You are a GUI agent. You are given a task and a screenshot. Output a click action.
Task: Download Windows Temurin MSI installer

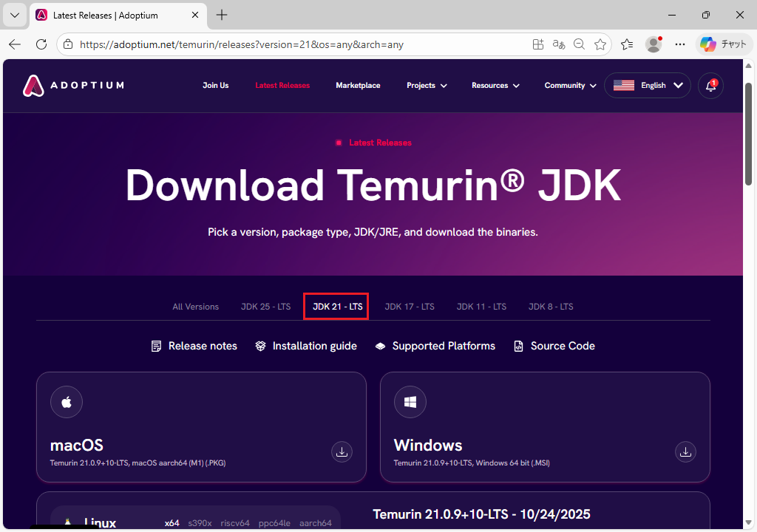tap(685, 451)
